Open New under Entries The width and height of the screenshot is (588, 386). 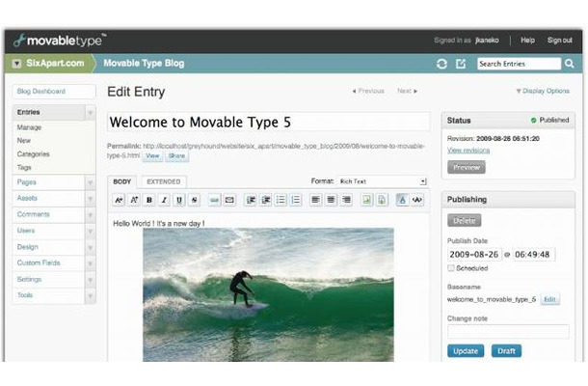click(24, 141)
